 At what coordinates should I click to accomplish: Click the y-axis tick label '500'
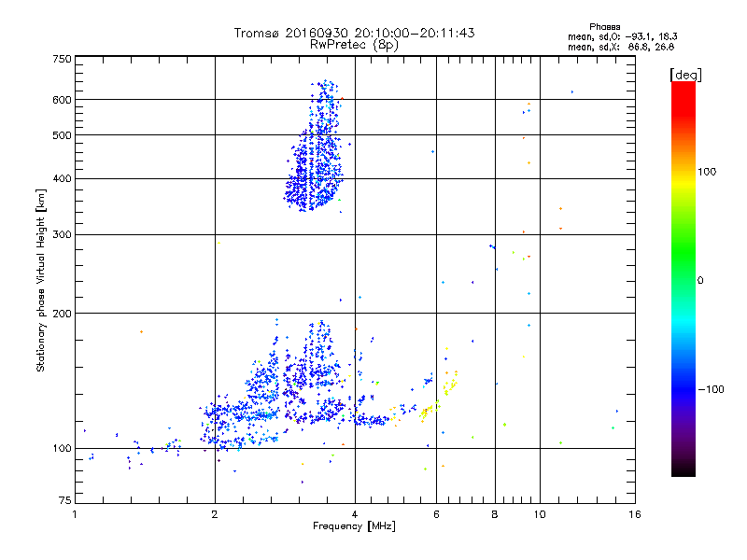click(62, 135)
